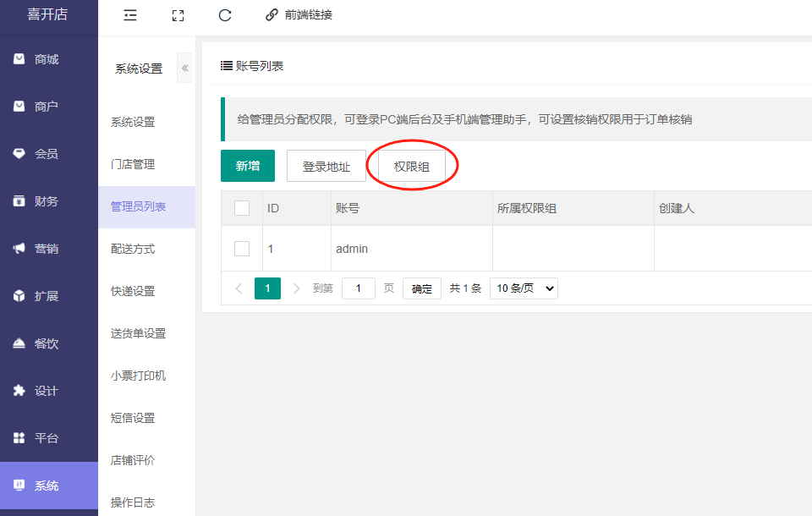Viewport: 812px width, 516px height.
Task: Check the admin row checkbox
Action: coord(242,249)
